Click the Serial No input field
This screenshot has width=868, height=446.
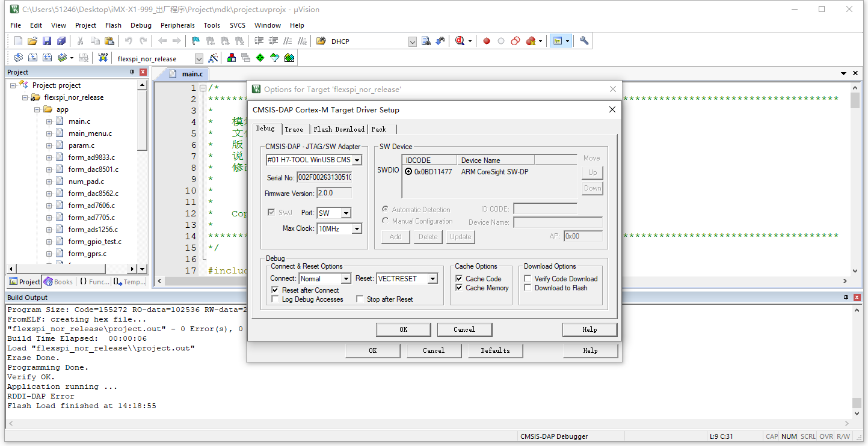click(325, 178)
